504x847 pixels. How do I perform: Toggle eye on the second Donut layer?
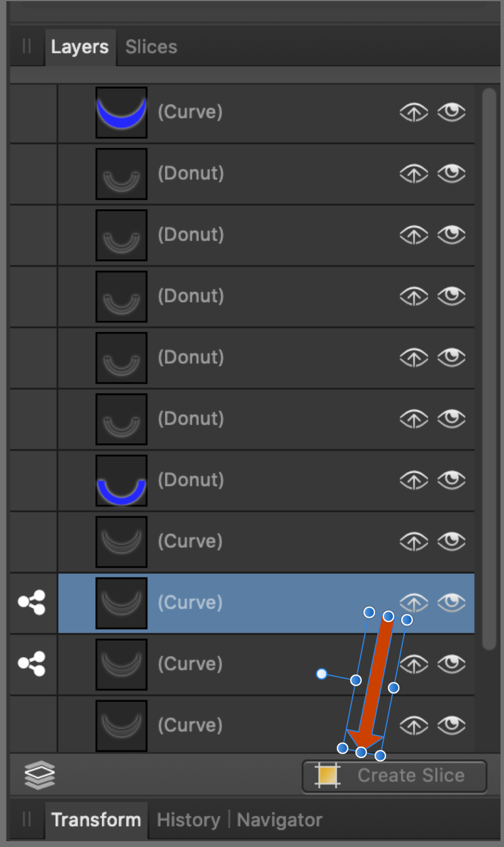[452, 235]
